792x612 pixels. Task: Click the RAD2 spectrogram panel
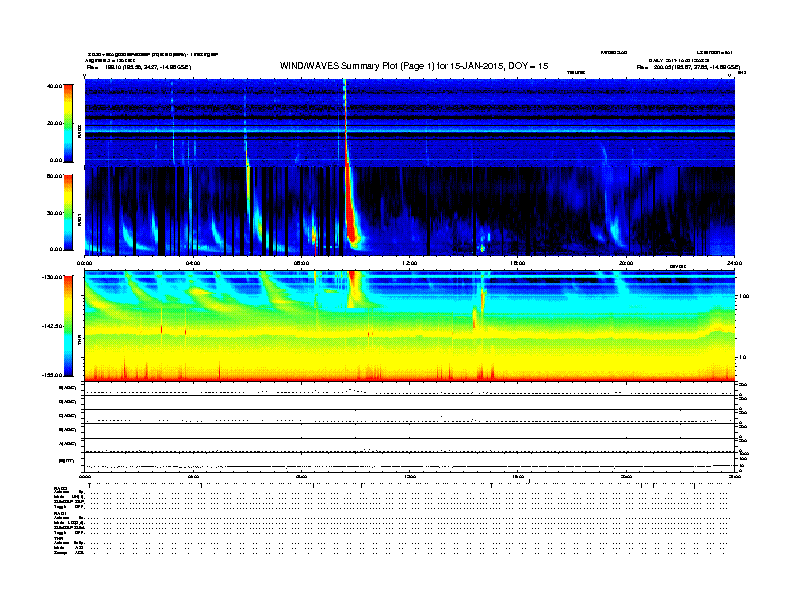click(x=410, y=122)
